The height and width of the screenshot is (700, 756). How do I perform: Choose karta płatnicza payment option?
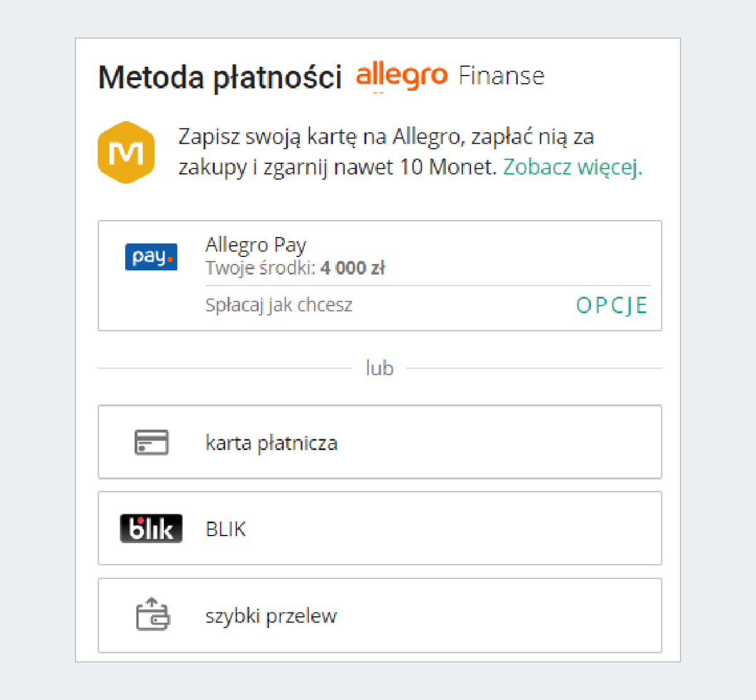[x=378, y=442]
